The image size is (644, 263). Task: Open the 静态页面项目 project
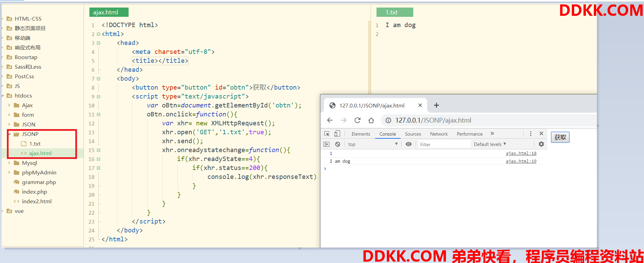click(30, 28)
